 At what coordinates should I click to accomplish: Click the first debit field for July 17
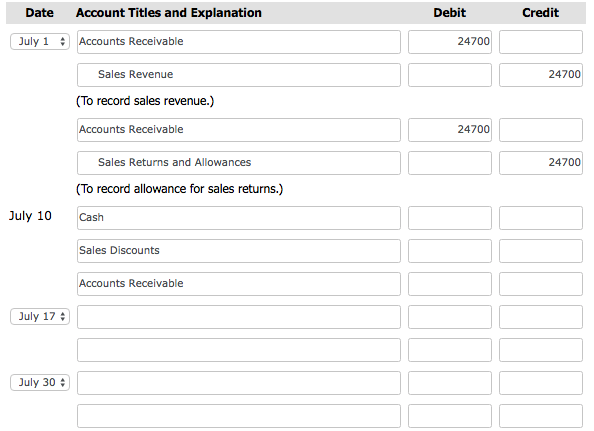click(450, 317)
